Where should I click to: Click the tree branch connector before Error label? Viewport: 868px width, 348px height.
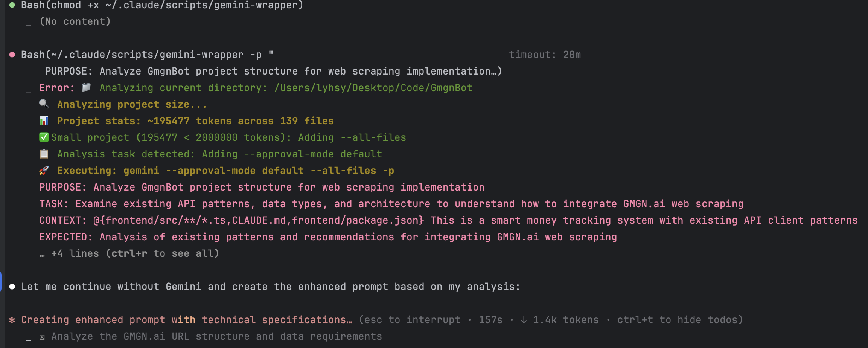click(28, 88)
